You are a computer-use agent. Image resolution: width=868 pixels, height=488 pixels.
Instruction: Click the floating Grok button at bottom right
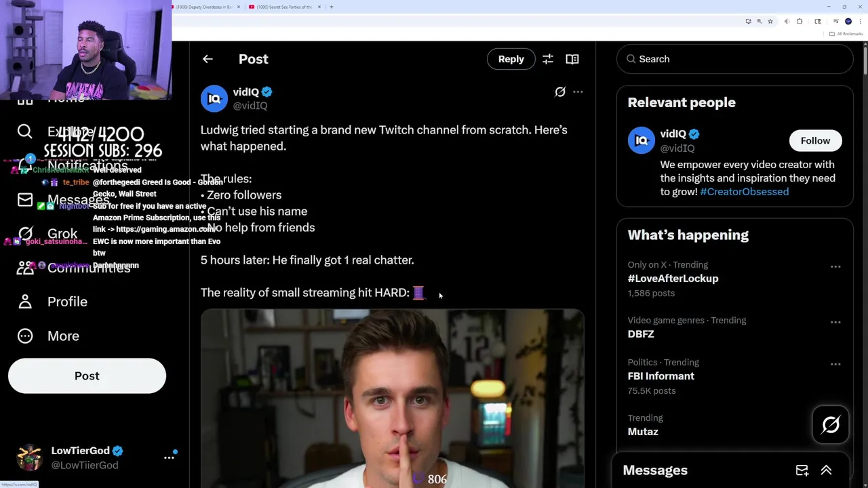click(831, 425)
